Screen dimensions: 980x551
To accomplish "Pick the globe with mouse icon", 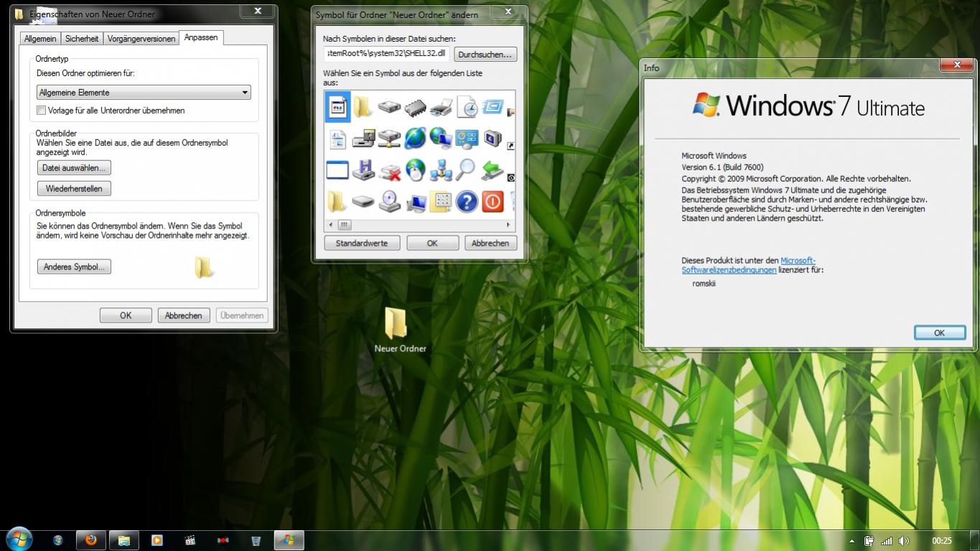I will coord(415,170).
